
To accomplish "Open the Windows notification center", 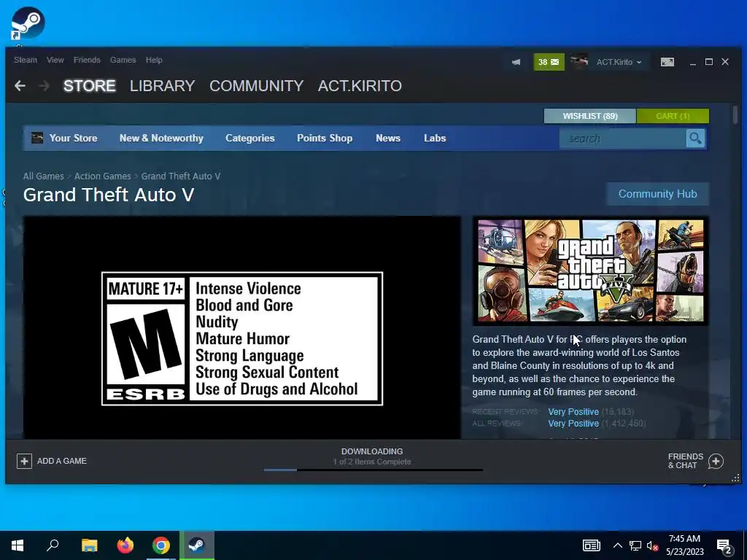I will [x=724, y=547].
